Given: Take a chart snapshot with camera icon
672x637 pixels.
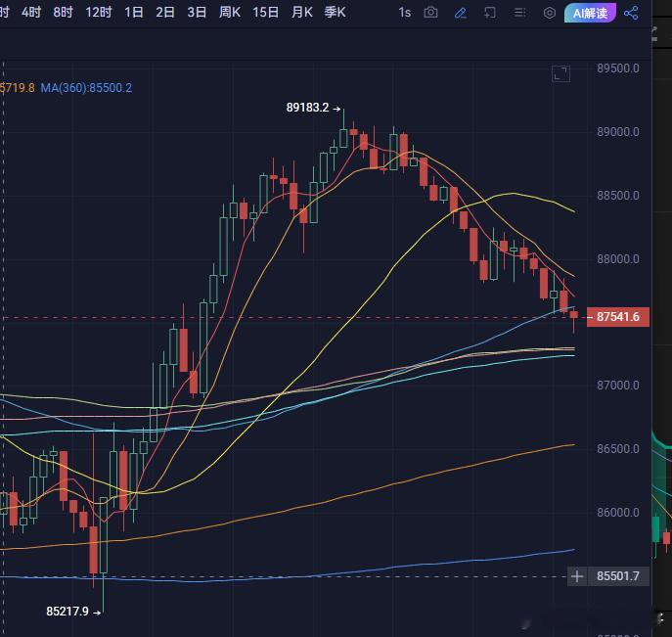Looking at the screenshot, I should click(x=431, y=13).
